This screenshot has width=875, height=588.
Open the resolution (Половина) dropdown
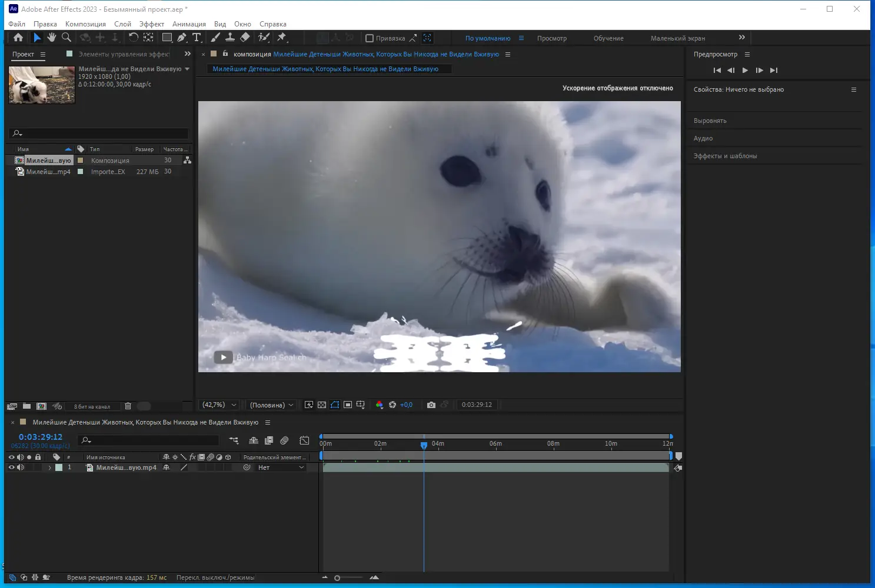coord(271,405)
